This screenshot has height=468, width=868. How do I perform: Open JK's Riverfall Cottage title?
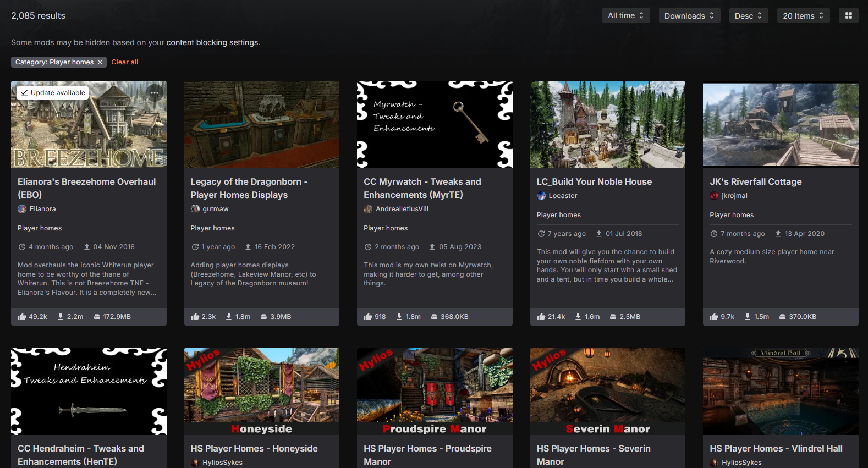[x=756, y=181]
